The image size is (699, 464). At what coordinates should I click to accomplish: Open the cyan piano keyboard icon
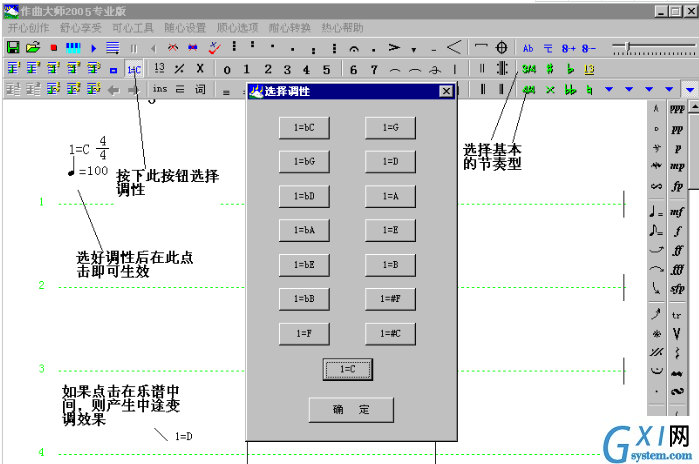(x=73, y=48)
